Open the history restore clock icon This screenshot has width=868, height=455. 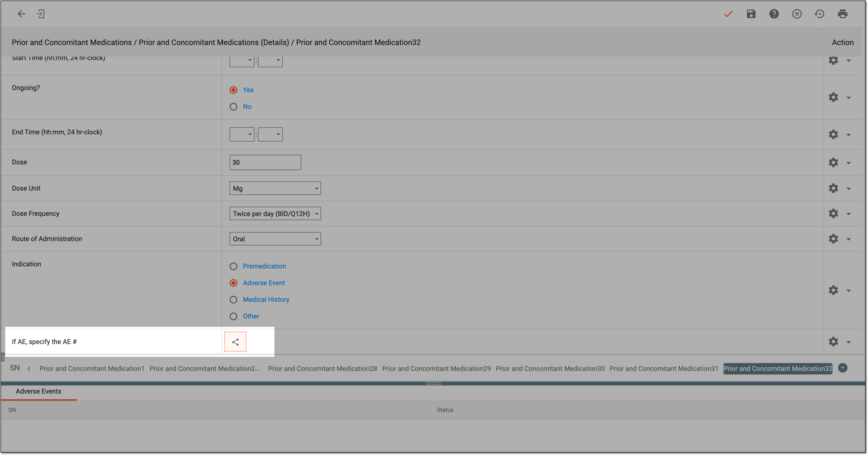point(819,14)
